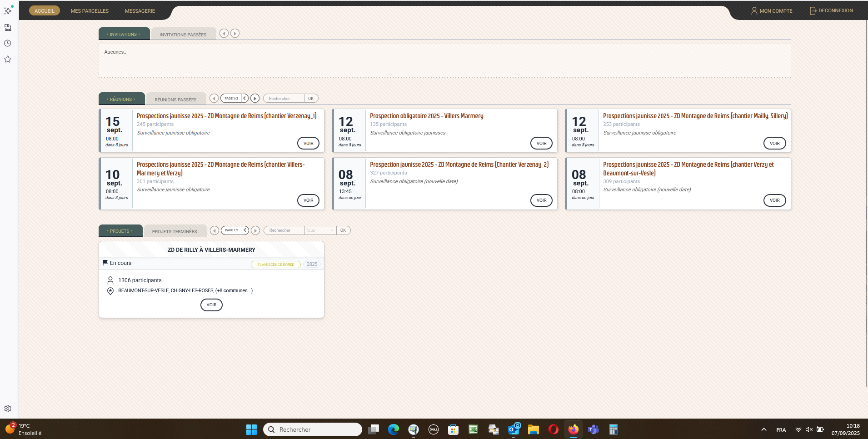Open the Messagerie menu item
Viewport: 868px width, 439px height.
coord(140,11)
